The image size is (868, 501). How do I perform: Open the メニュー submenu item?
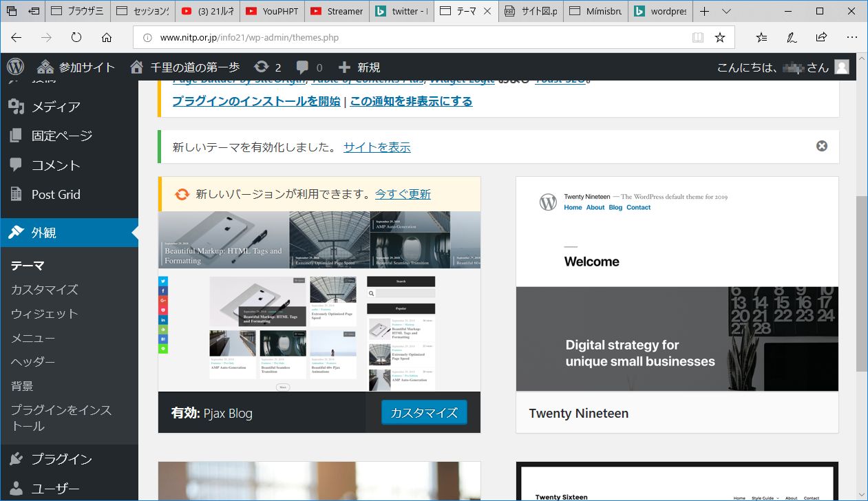(x=33, y=338)
